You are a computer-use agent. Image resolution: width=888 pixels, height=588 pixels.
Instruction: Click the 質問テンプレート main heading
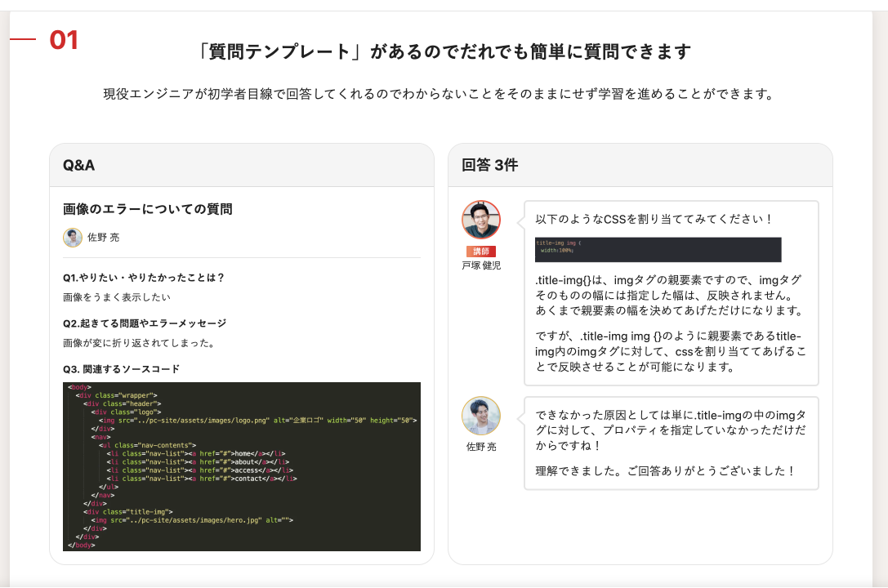click(444, 52)
